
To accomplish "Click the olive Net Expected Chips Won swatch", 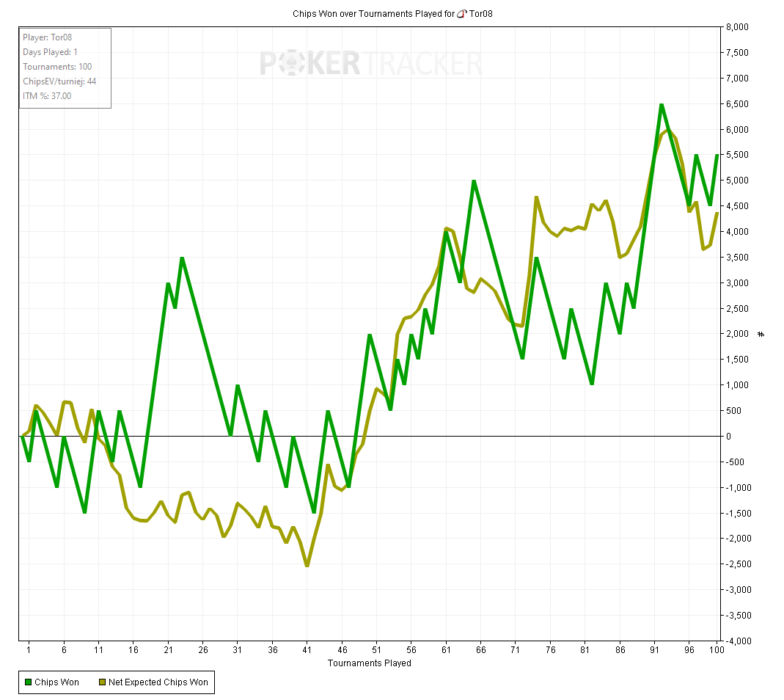I will coord(102,682).
